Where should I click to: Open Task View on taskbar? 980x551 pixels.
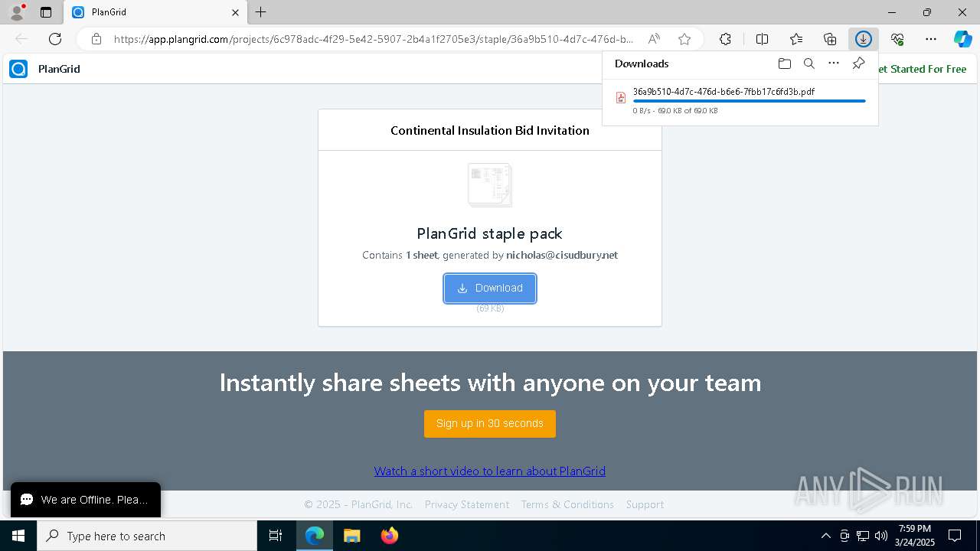(x=276, y=536)
